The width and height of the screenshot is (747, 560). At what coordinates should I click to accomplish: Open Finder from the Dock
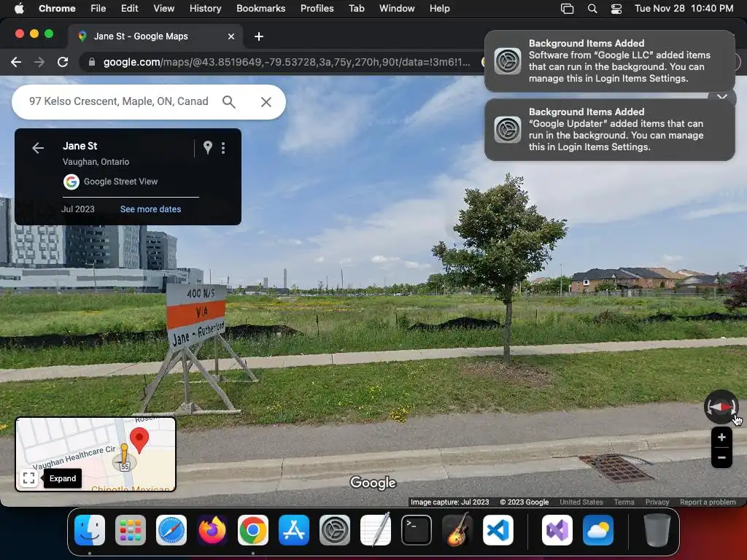(90, 530)
